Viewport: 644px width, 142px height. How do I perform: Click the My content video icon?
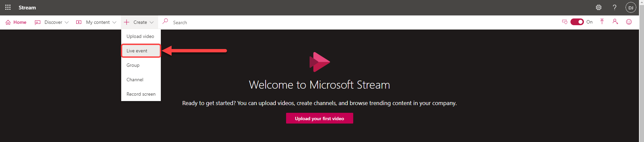tap(79, 22)
